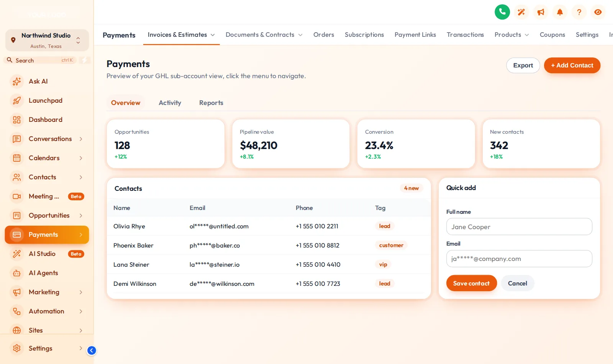613x364 pixels.
Task: Click the Automation workflow icon
Action: (x=17, y=311)
